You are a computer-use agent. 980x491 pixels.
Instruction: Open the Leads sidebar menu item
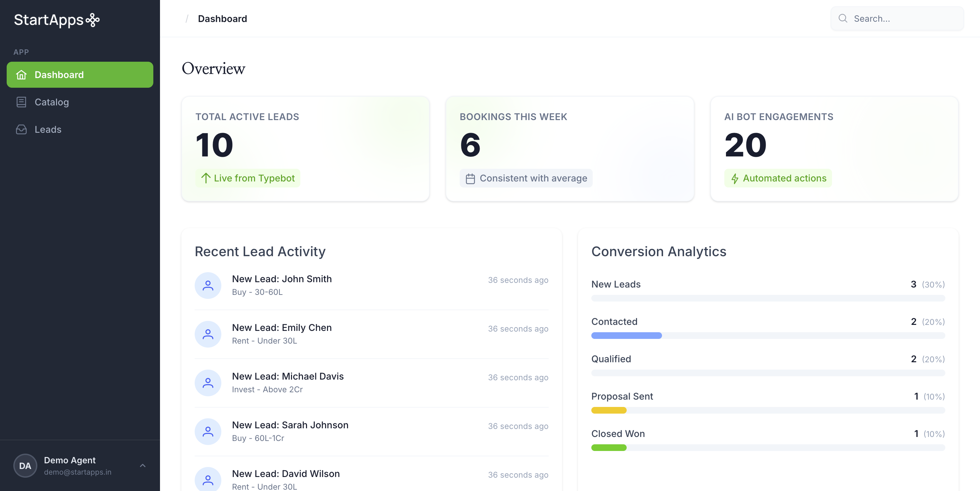coord(48,129)
